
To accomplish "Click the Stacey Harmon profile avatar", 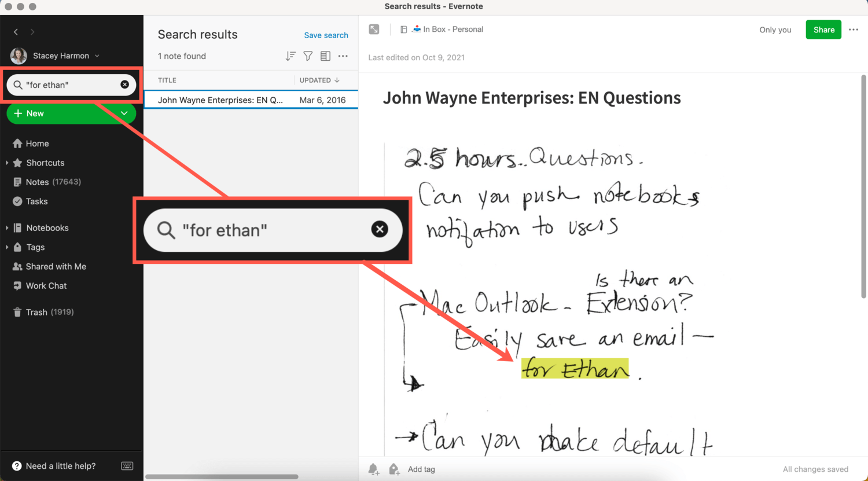I will (19, 56).
